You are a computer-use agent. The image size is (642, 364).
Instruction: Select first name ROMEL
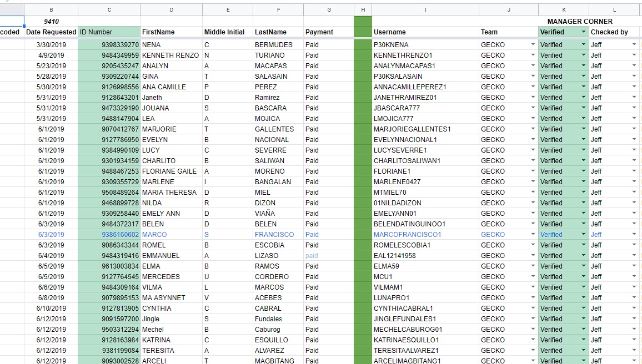[x=172, y=245]
